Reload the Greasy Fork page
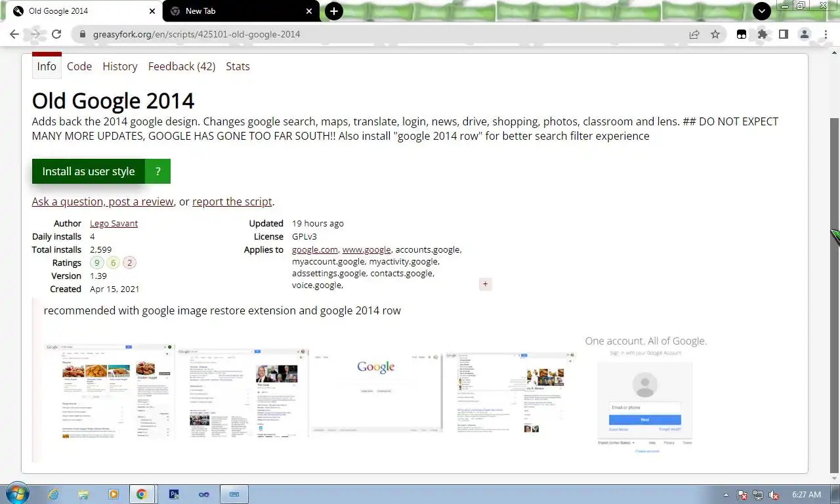Image resolution: width=840 pixels, height=504 pixels. (56, 34)
